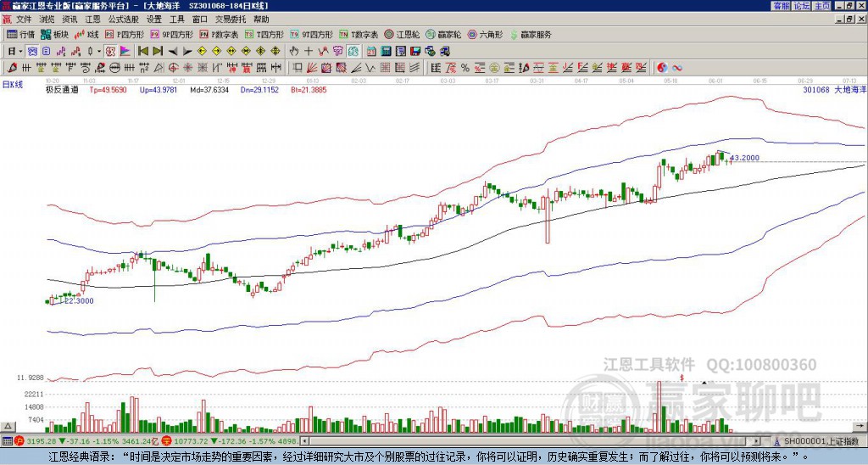Click the blue infinity loop icon
The image size is (868, 465).
[677, 68]
